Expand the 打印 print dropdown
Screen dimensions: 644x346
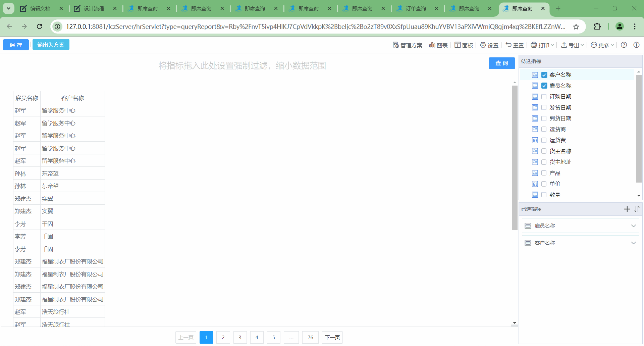[x=542, y=45]
